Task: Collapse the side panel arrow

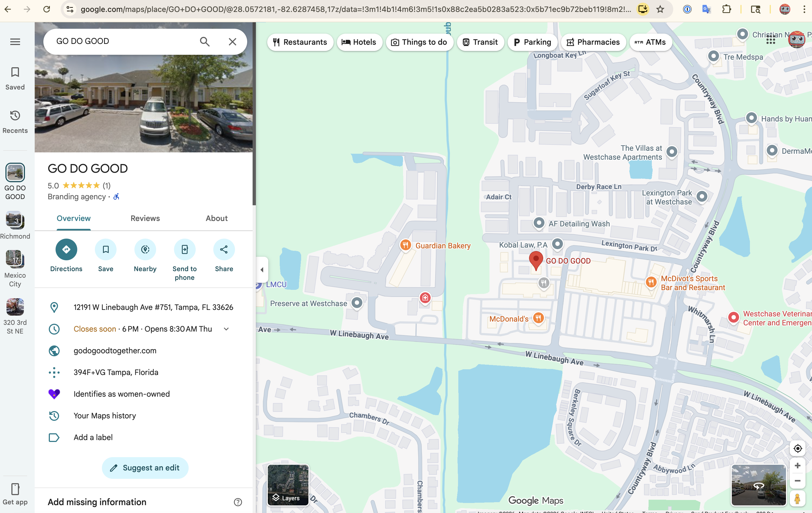Action: pos(262,270)
